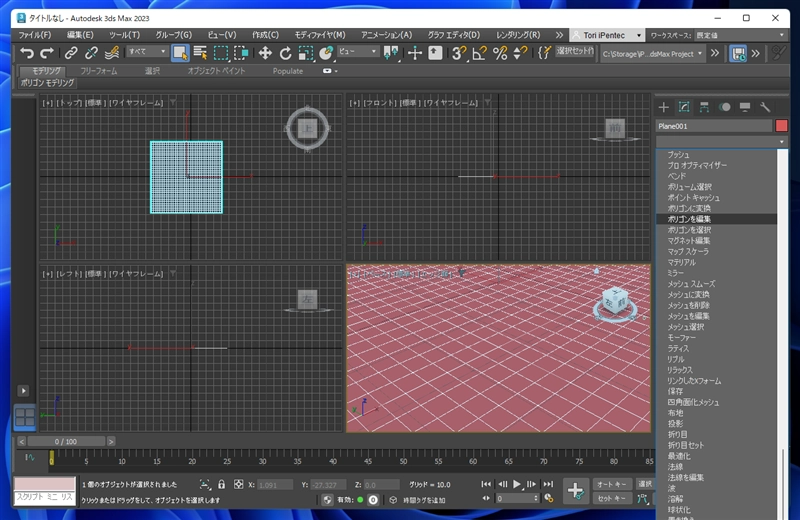Image resolution: width=800 pixels, height=520 pixels.
Task: Click the Plane001 object color swatch
Action: coord(781,126)
